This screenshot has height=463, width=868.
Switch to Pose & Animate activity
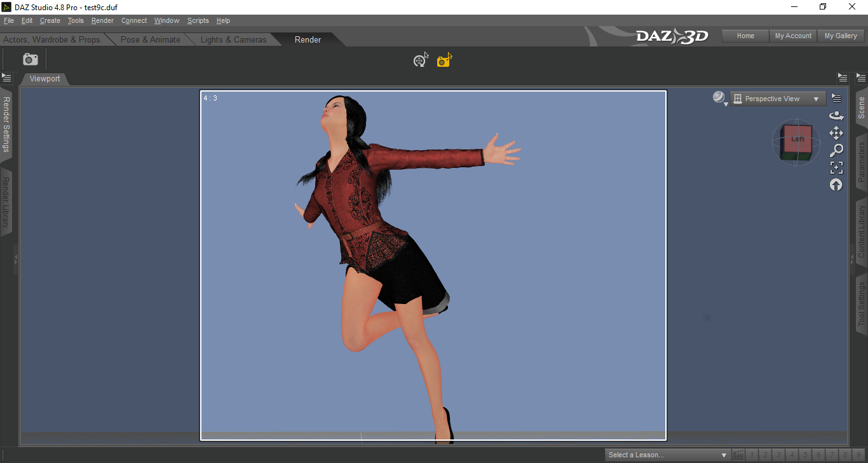(151, 39)
